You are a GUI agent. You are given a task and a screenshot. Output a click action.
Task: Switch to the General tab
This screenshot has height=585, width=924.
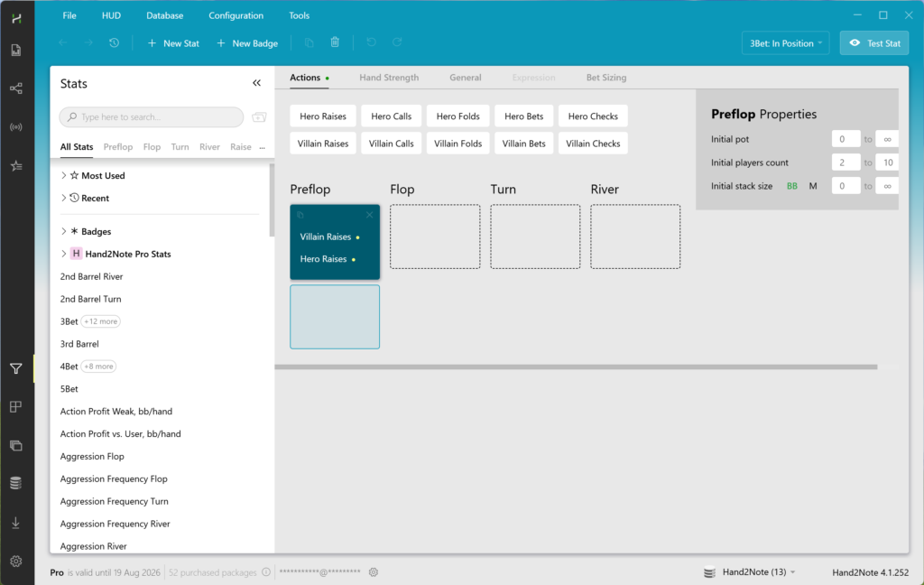click(x=465, y=78)
